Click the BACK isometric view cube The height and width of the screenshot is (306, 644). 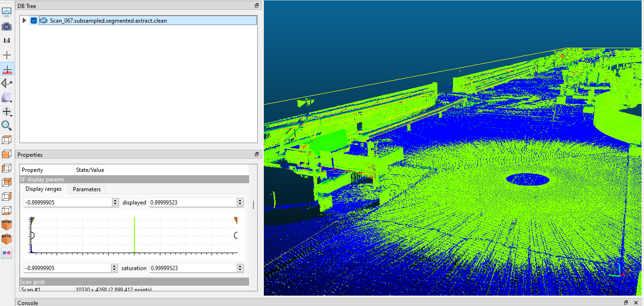(x=7, y=239)
